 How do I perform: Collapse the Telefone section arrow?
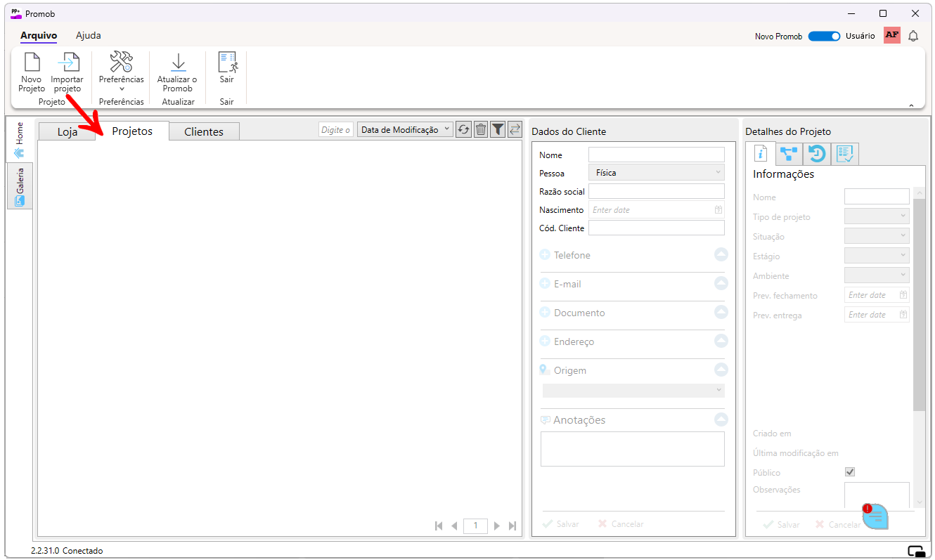[x=721, y=255]
